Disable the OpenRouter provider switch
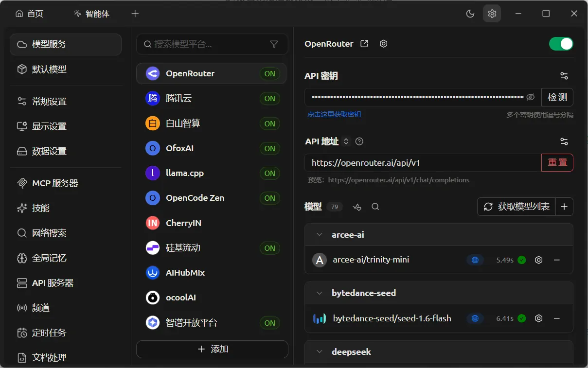Image resolution: width=588 pixels, height=368 pixels. click(561, 44)
